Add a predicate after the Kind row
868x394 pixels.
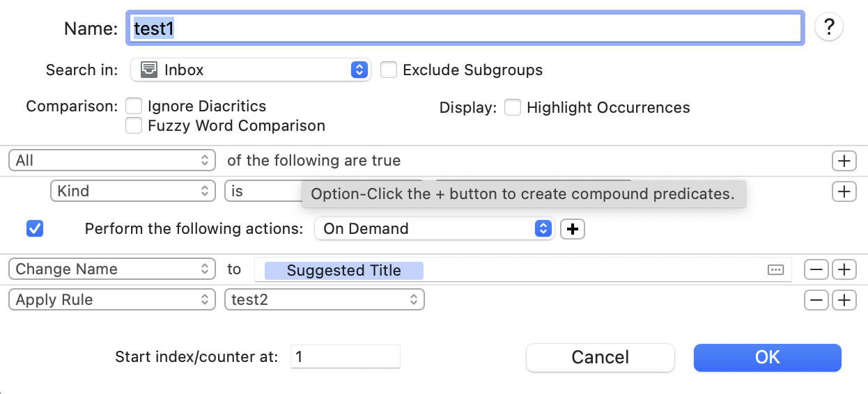[x=844, y=191]
